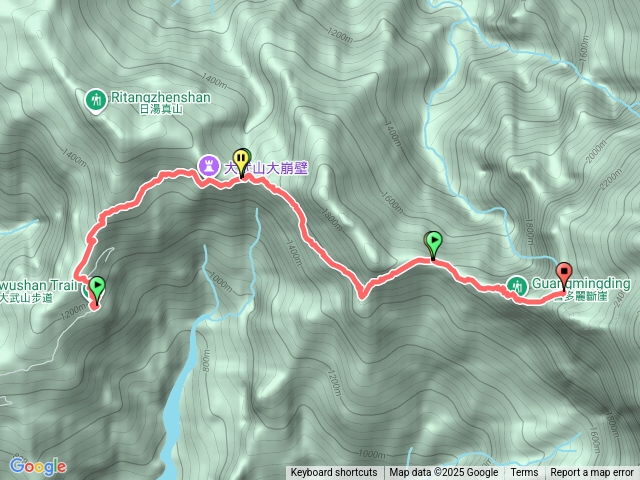
Task: Click the yellow pause marker on trail
Action: click(x=242, y=162)
